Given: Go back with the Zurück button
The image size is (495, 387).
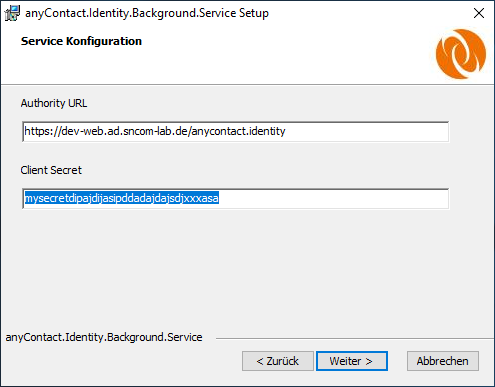Looking at the screenshot, I should [x=278, y=361].
